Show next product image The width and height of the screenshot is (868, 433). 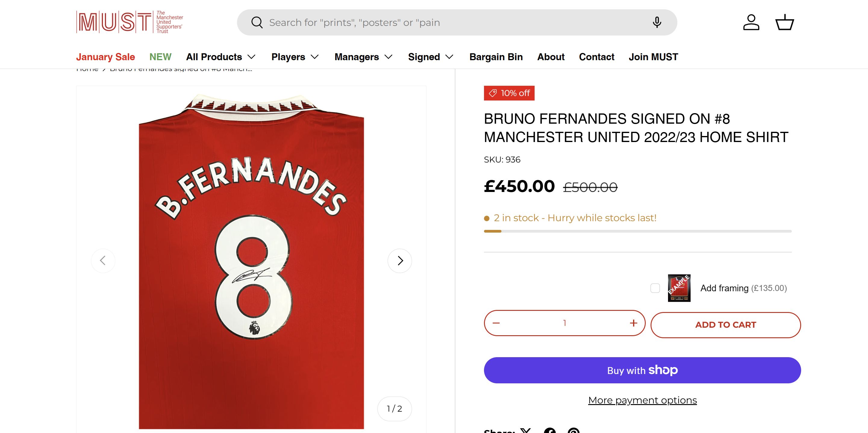[400, 261]
